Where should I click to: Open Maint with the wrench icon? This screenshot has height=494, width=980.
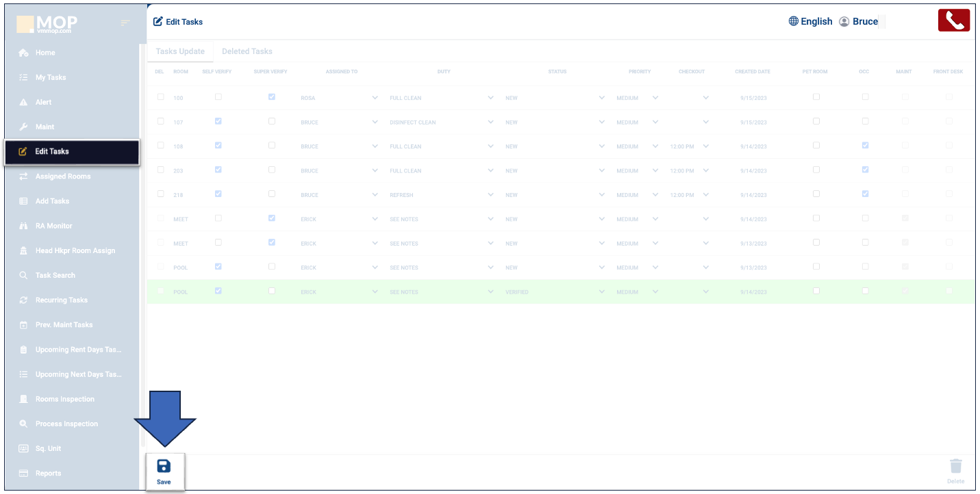point(45,127)
